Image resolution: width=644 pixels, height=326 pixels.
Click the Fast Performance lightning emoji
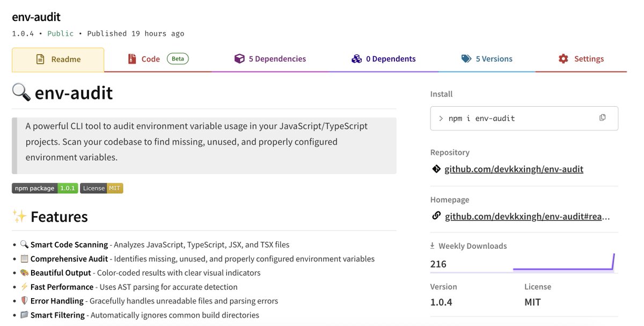pyautogui.click(x=24, y=287)
